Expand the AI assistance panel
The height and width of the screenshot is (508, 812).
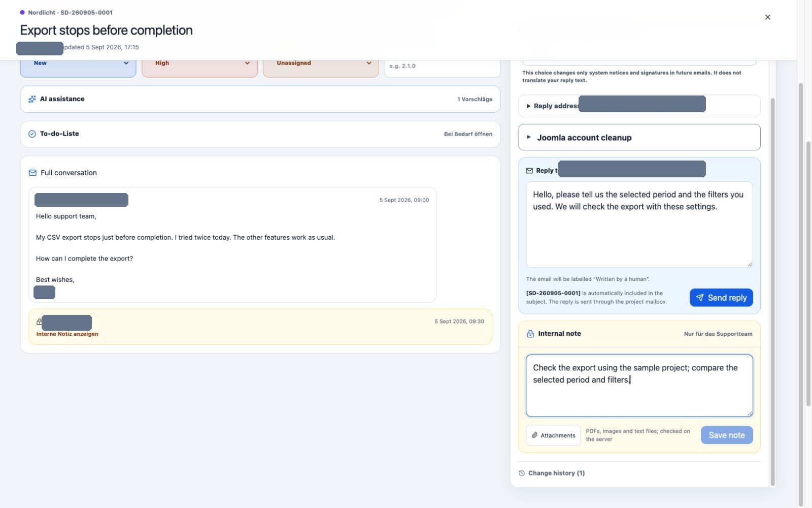(x=260, y=99)
